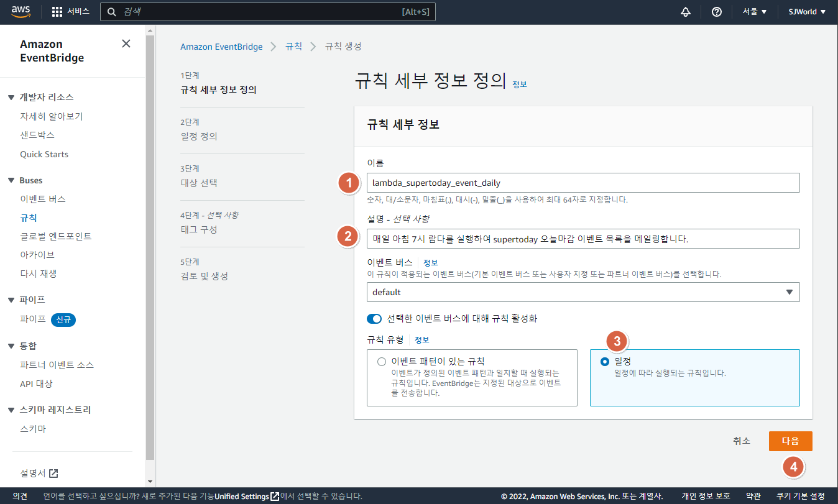Viewport: 838px width, 504px height.
Task: Open the help question mark icon
Action: pyautogui.click(x=716, y=12)
